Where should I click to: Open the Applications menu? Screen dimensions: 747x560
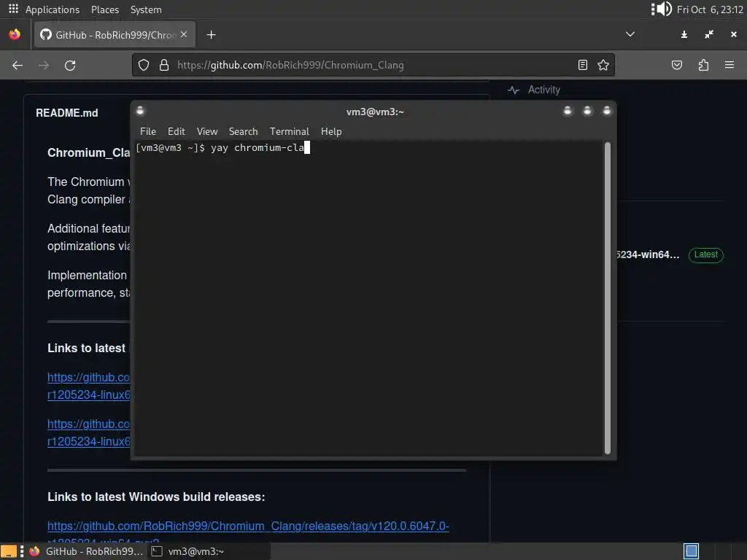pos(53,9)
